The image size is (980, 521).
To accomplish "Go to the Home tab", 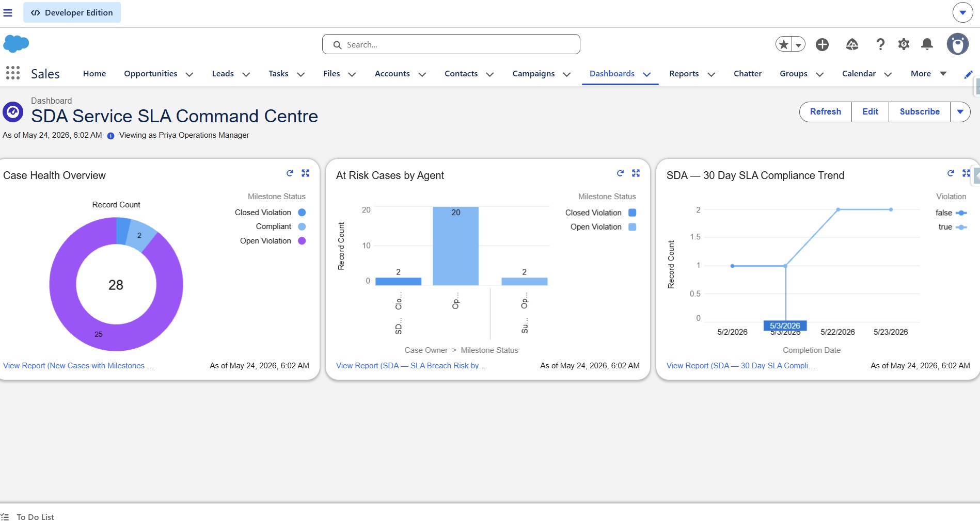I will point(94,74).
